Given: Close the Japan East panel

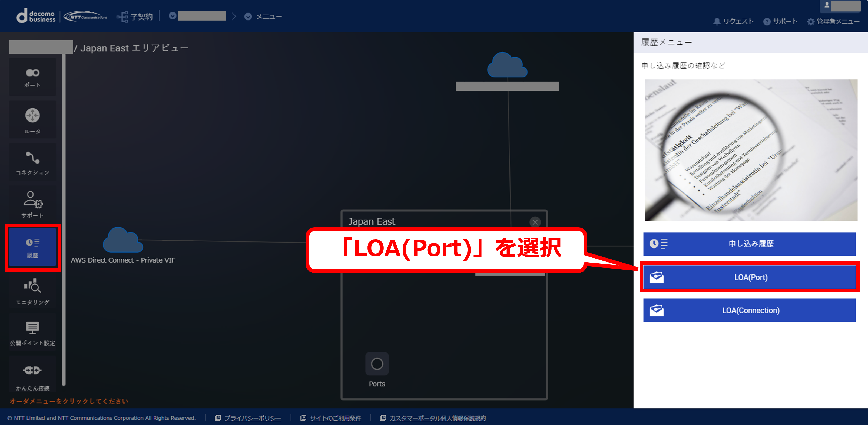Looking at the screenshot, I should [535, 222].
